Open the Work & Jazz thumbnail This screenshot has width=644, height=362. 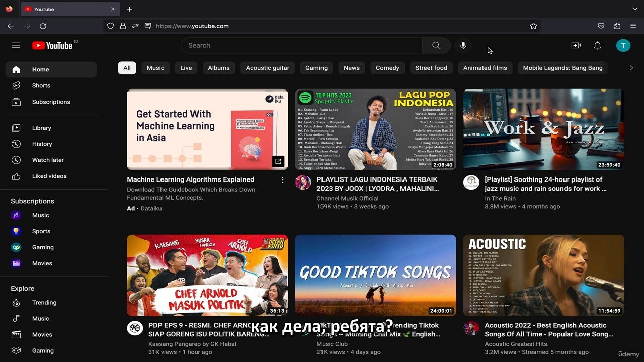(x=543, y=130)
